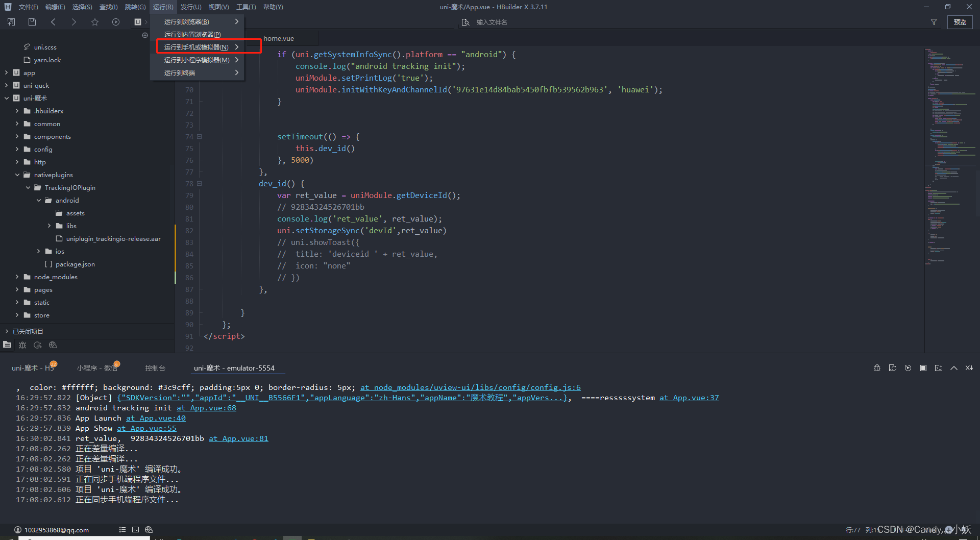Toggle code fold at line 78
Viewport: 980px width, 540px height.
click(200, 183)
